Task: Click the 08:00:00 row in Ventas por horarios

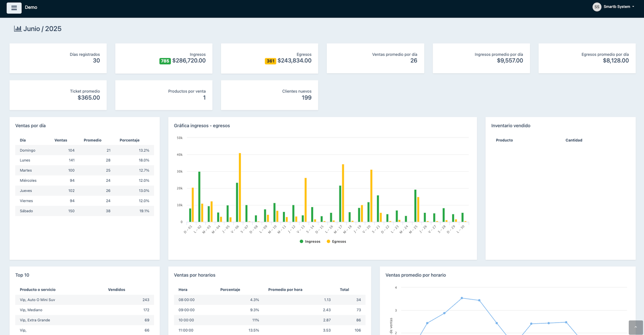Action: [x=270, y=300]
